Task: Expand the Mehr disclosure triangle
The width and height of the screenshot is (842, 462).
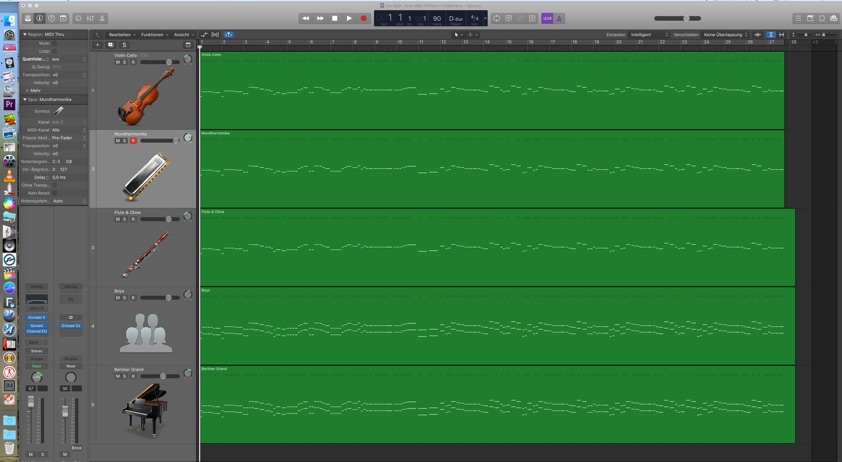Action: [27, 90]
